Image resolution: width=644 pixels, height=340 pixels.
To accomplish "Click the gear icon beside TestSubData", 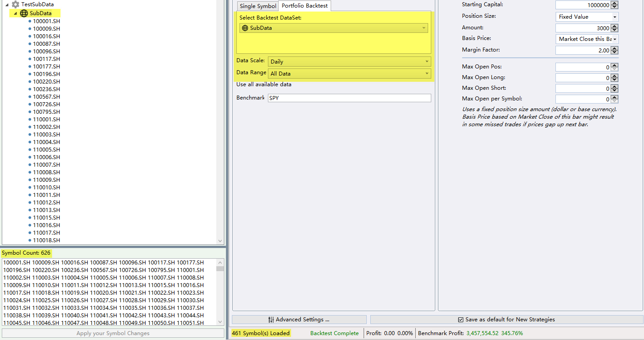I will (x=16, y=4).
